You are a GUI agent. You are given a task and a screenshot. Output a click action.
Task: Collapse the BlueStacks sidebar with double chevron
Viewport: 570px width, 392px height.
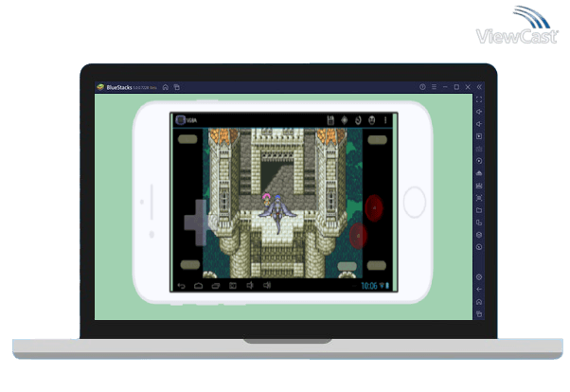tap(479, 87)
